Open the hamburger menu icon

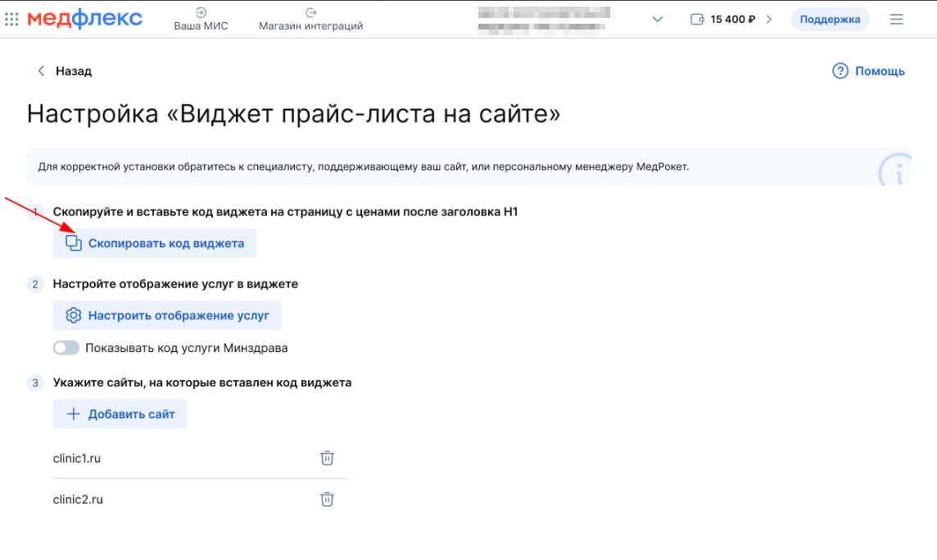point(896,20)
